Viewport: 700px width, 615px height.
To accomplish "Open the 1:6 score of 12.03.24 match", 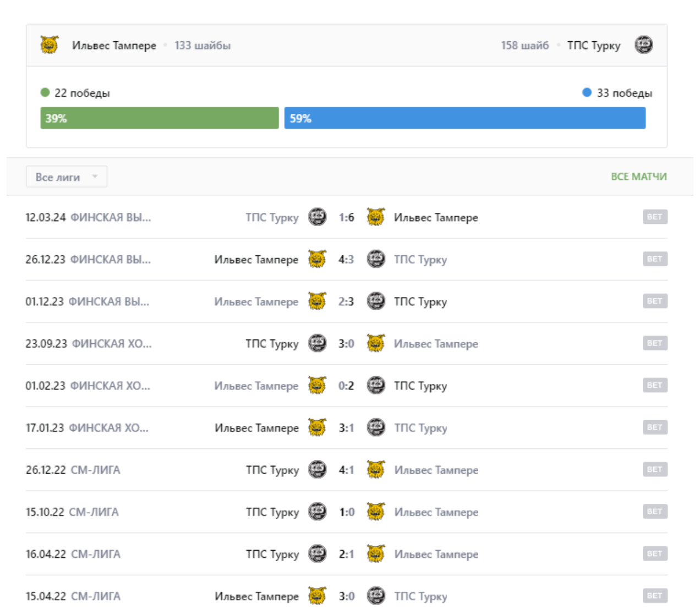I will tap(346, 218).
